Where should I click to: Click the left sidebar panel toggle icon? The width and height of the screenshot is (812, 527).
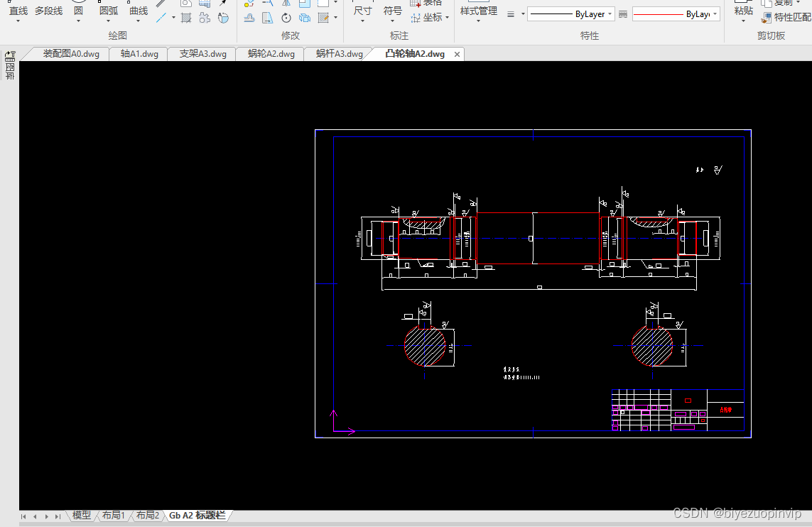tap(10, 65)
